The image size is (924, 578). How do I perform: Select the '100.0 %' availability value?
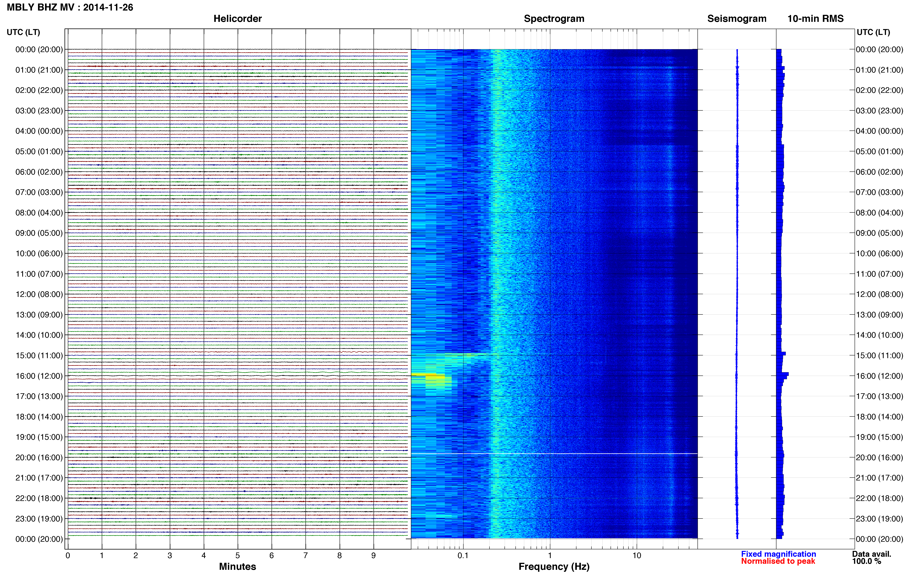click(866, 561)
